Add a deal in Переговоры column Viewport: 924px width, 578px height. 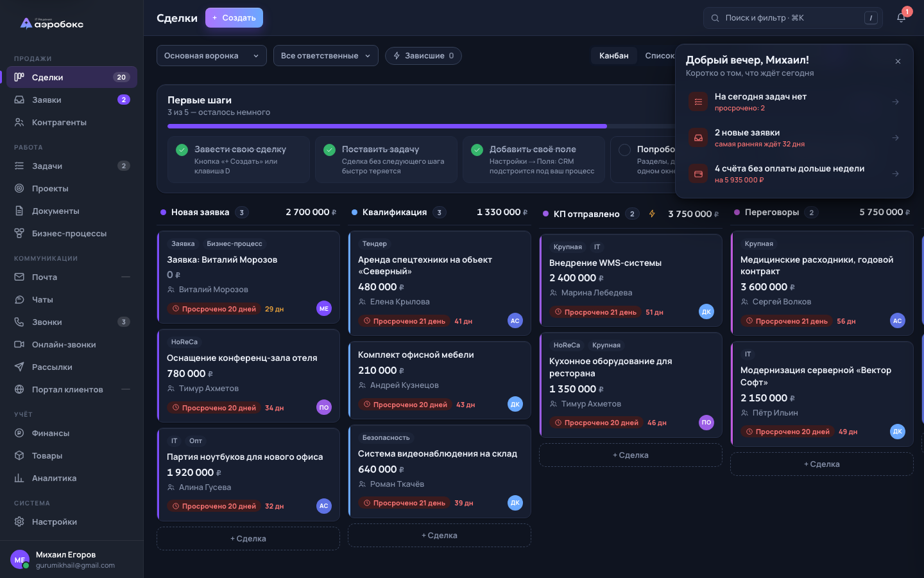tap(822, 464)
